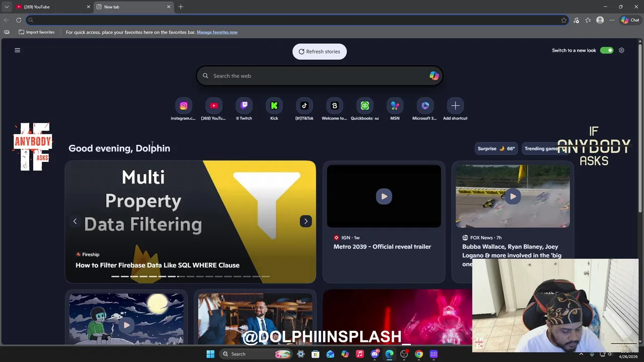Screen dimensions: 644x362
Task: Click the Copilot icon in search box
Action: point(434,76)
